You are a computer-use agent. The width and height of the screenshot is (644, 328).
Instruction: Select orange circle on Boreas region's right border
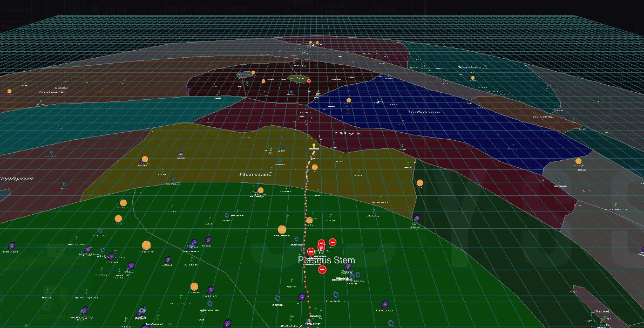420,183
